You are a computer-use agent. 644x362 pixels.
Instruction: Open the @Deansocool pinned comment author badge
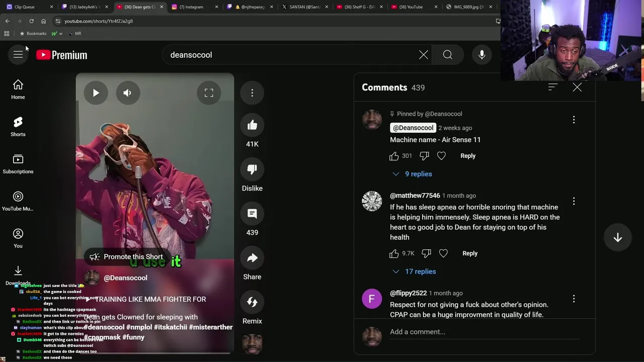413,128
